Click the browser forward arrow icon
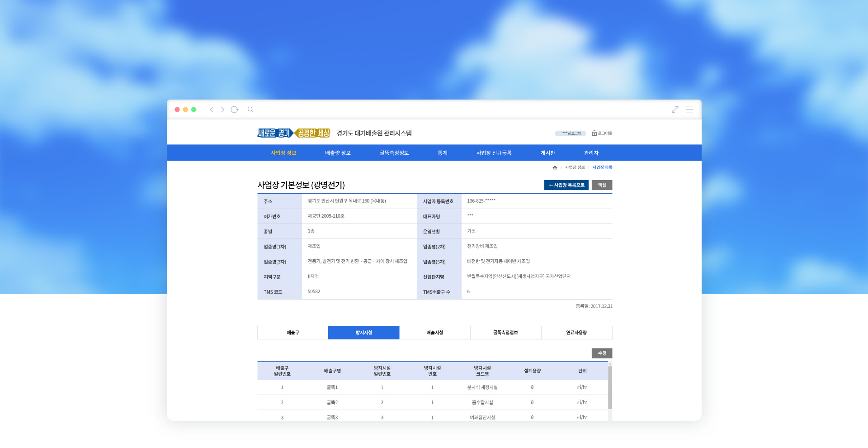Screen dimensions: 868x448 point(222,110)
